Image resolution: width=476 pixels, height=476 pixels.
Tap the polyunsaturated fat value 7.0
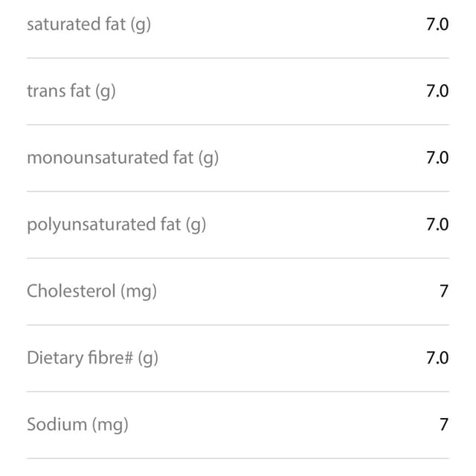coord(437,225)
